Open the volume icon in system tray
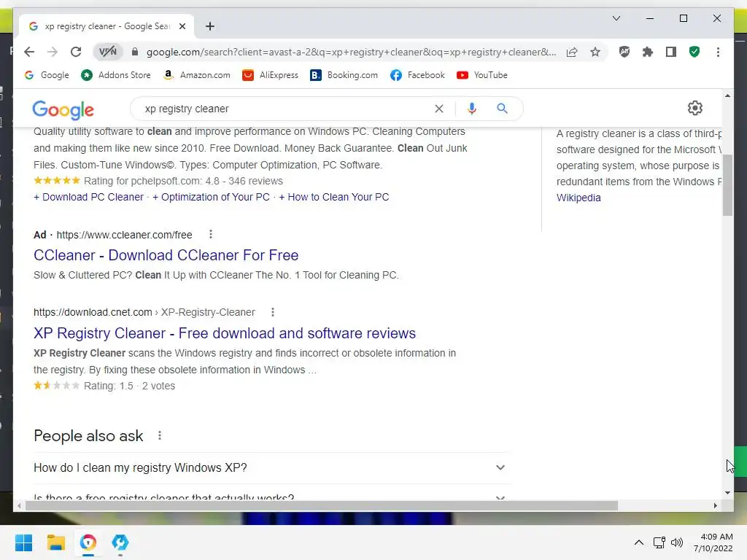The height and width of the screenshot is (560, 747). (x=676, y=542)
